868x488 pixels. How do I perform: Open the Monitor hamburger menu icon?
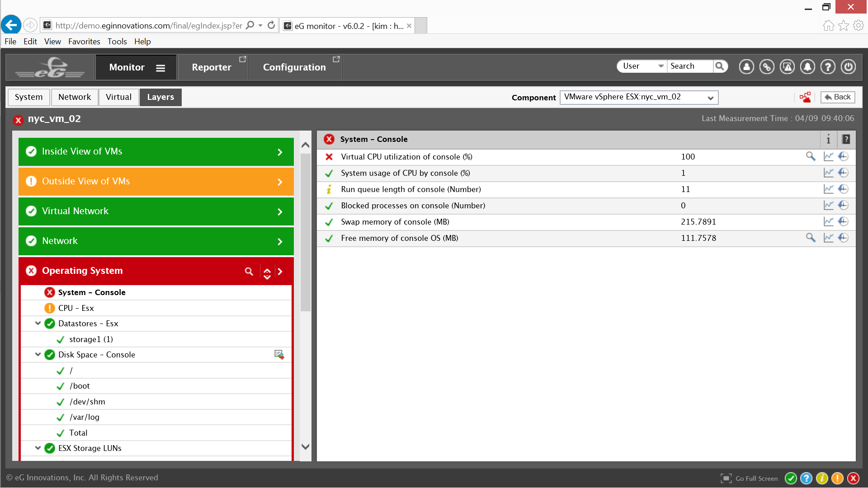click(160, 68)
